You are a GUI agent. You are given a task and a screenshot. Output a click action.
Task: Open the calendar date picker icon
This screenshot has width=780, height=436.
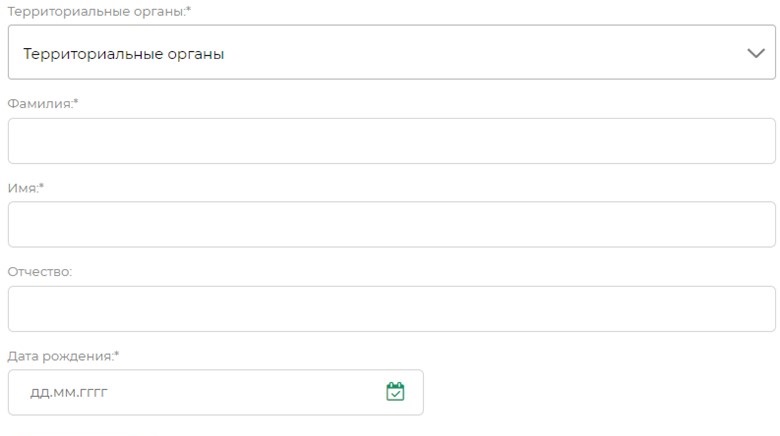click(395, 392)
